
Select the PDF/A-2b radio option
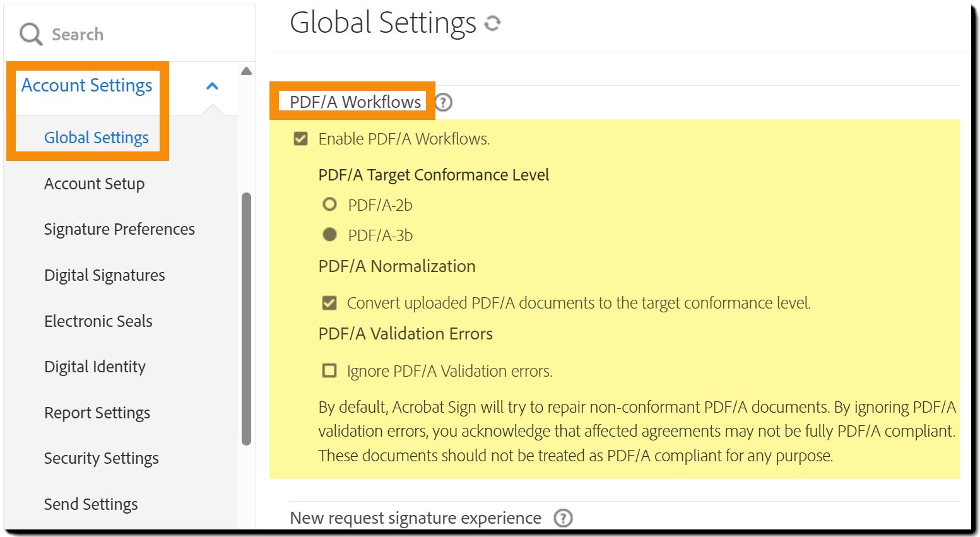point(329,204)
